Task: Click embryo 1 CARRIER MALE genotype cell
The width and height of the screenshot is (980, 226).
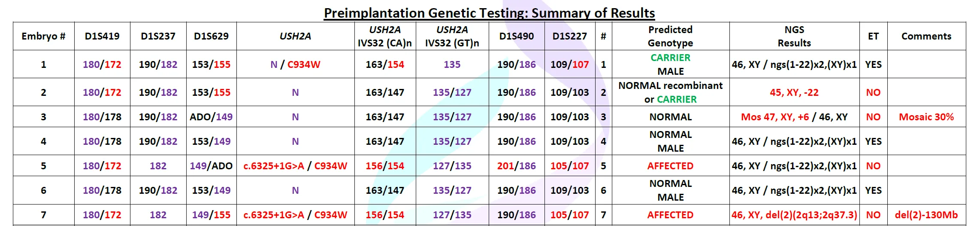Action: [x=670, y=64]
